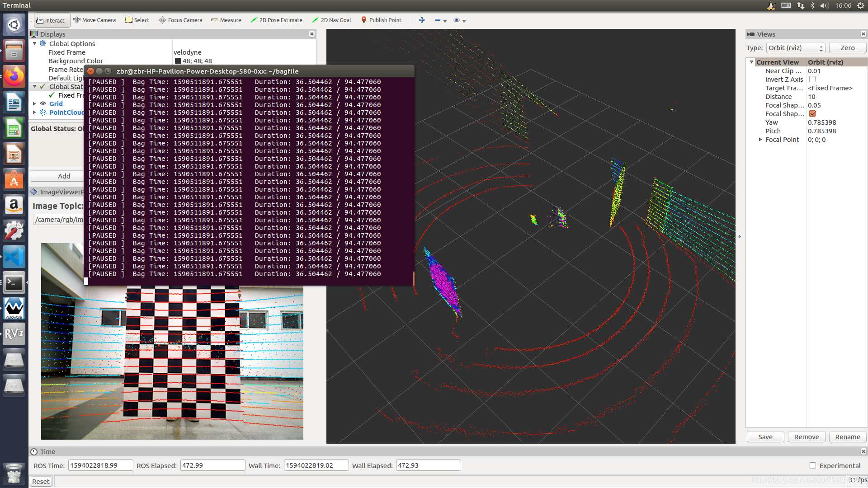Click the Publish Point tool
This screenshot has width=868, height=488.
[x=381, y=20]
